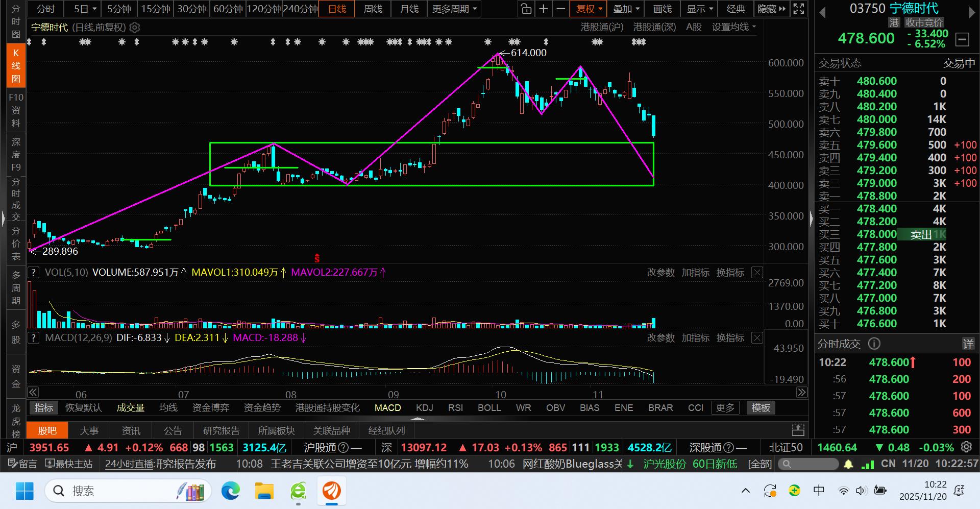Screen dimensions: 980x509
Task: Jump to earliest data on timeline
Action: pyautogui.click(x=33, y=393)
